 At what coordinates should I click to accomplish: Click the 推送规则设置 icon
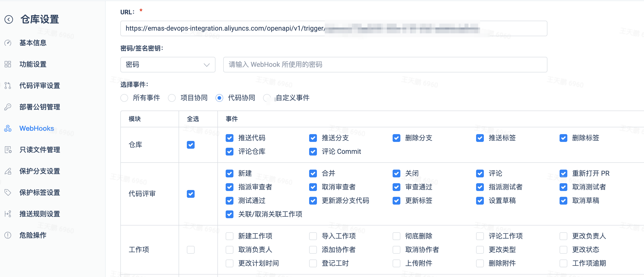8,214
